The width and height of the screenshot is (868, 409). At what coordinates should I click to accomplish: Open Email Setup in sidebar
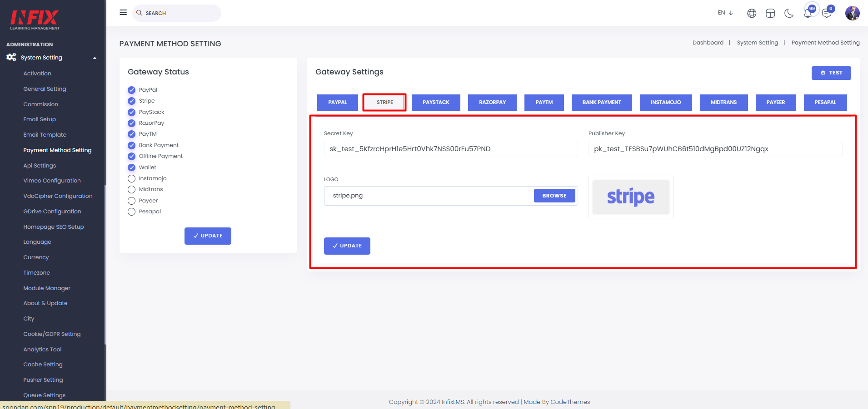(x=40, y=119)
